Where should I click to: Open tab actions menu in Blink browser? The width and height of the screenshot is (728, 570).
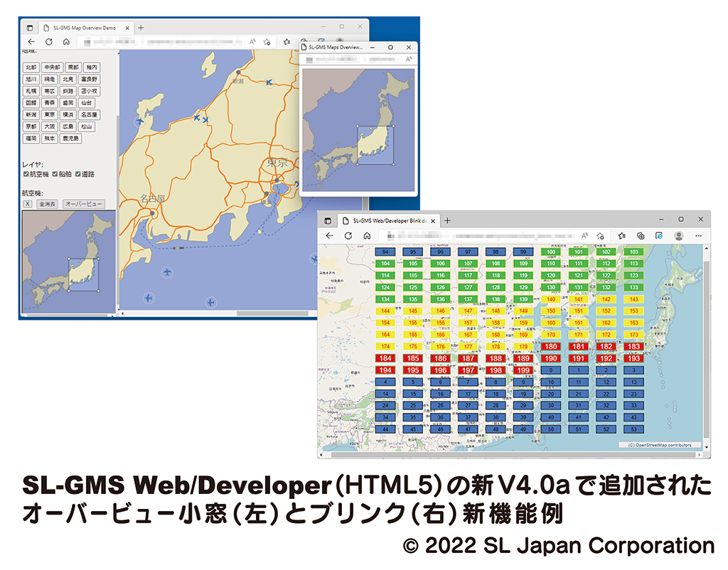[328, 220]
